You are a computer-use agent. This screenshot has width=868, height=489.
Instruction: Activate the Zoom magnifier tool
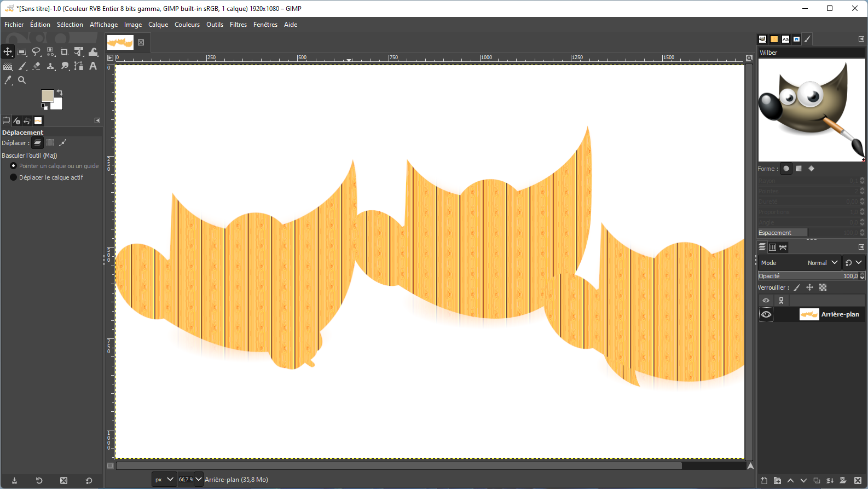coord(22,80)
